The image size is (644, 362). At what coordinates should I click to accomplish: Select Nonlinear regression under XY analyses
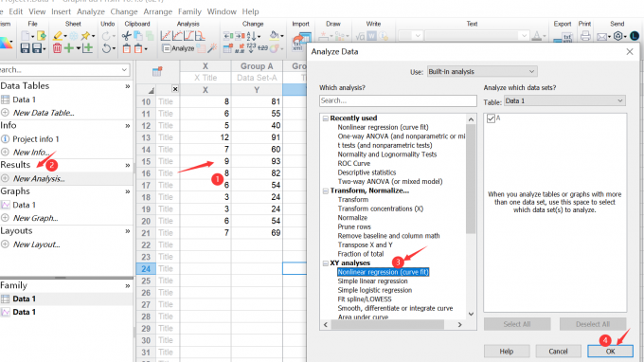click(x=384, y=272)
